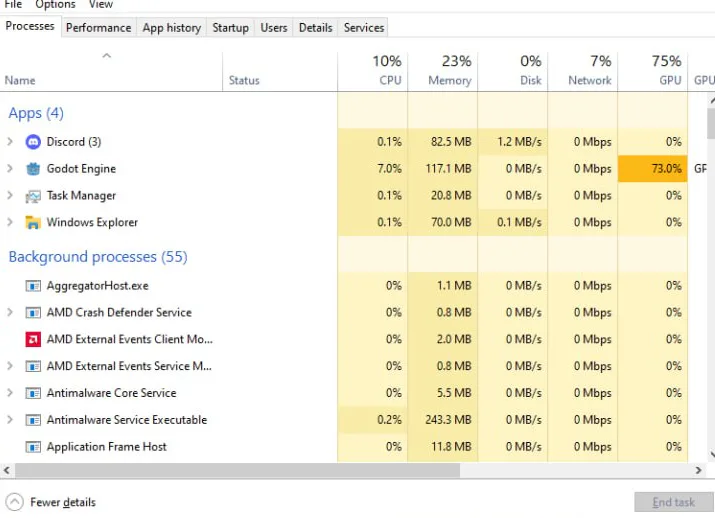The image size is (715, 518).
Task: Click Application Frame Host's 11.8 MB cell
Action: pos(443,447)
